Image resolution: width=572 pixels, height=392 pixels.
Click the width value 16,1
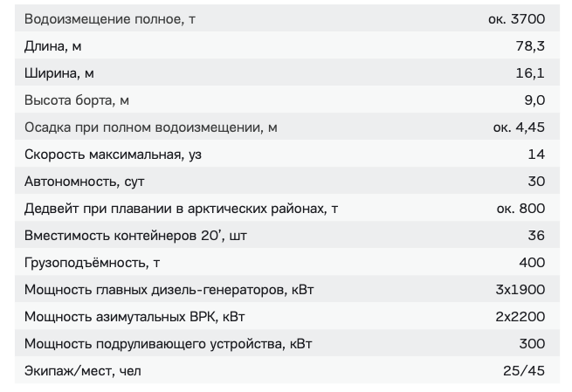(x=530, y=73)
